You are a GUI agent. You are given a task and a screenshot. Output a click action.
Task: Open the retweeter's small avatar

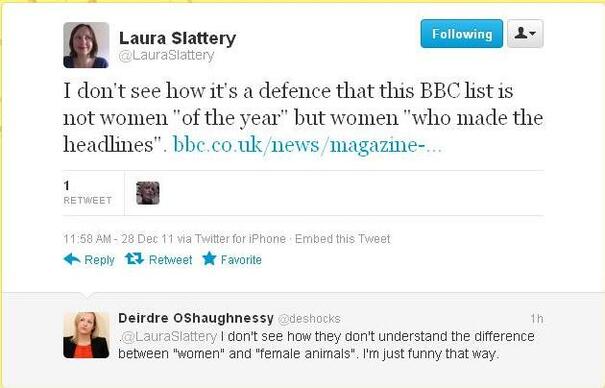(148, 193)
